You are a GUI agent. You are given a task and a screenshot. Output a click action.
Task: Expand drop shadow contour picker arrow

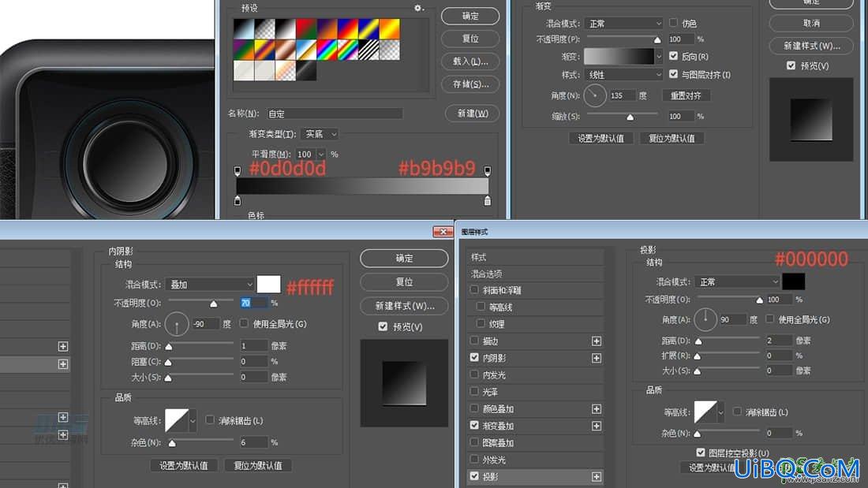pyautogui.click(x=720, y=412)
